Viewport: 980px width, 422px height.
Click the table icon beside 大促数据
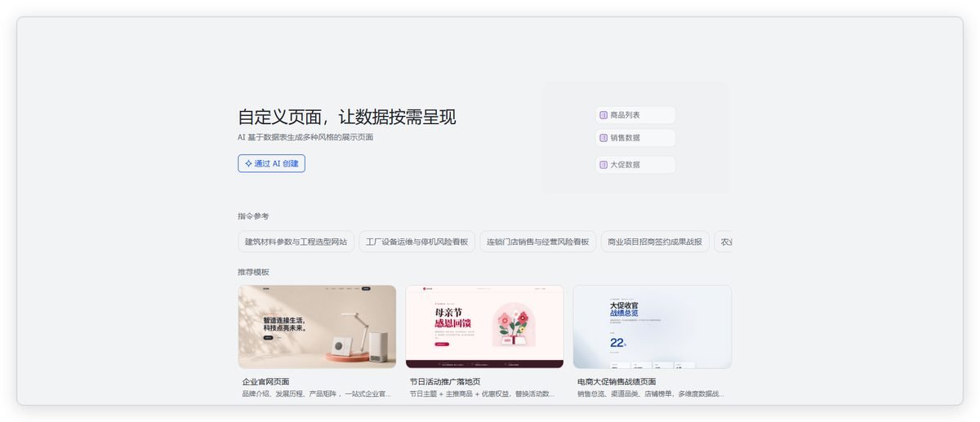click(604, 165)
